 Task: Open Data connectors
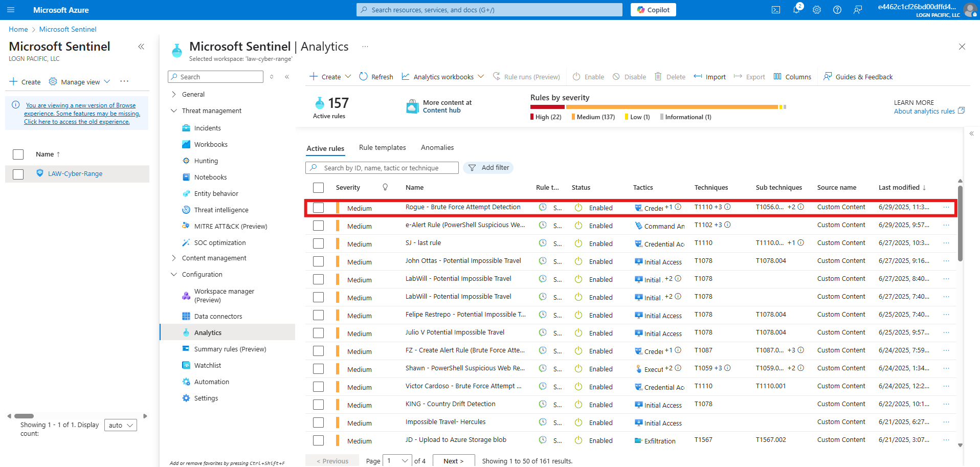[218, 316]
